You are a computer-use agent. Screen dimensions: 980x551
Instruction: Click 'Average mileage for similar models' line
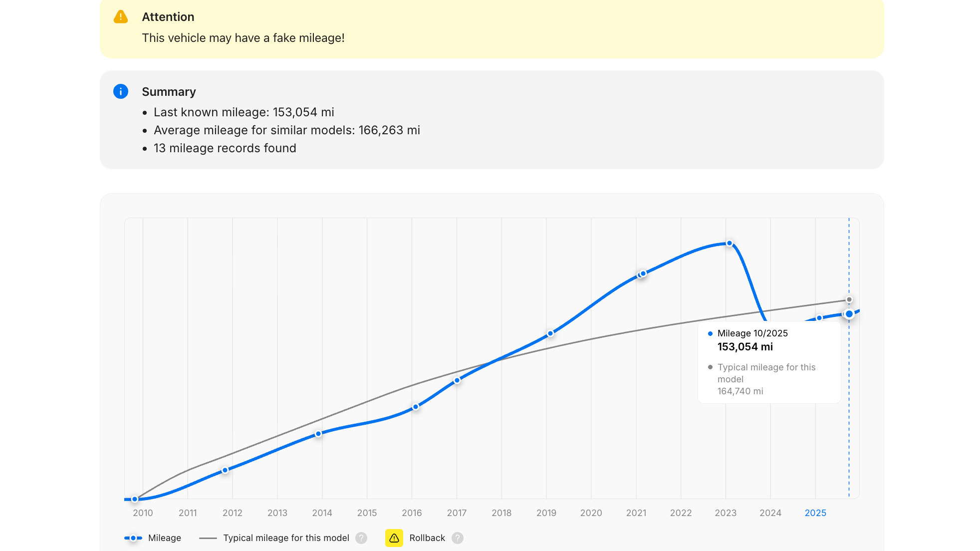tap(287, 130)
